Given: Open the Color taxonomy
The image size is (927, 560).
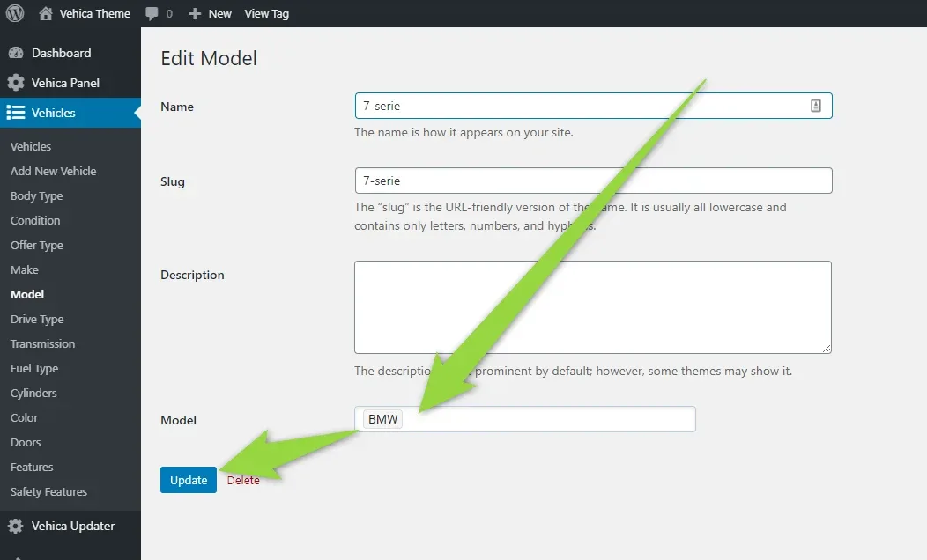Looking at the screenshot, I should [25, 417].
